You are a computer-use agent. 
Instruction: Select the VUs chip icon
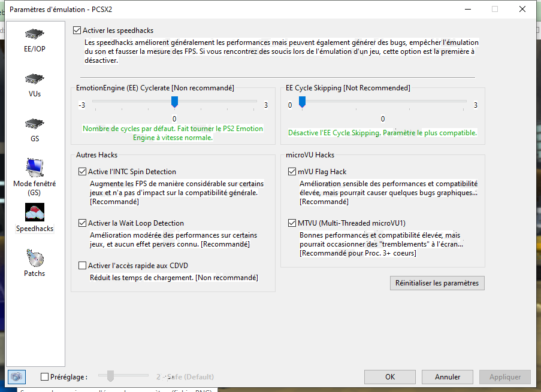(35, 79)
